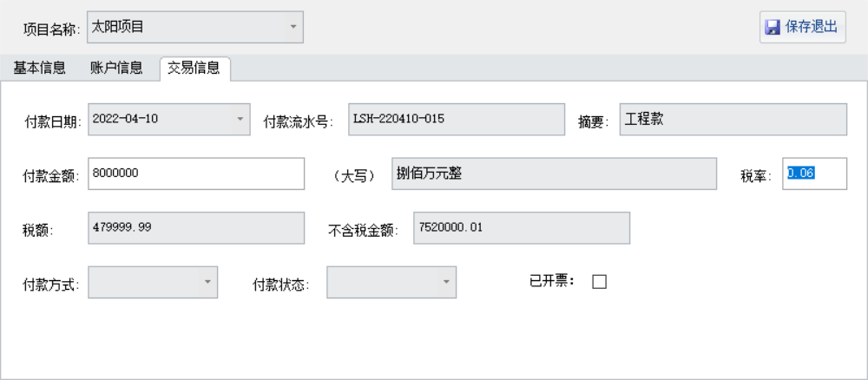Click the 2022-04-10 date text

point(125,120)
